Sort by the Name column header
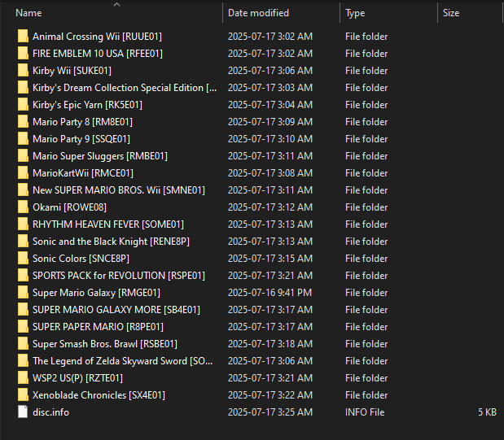 [x=28, y=13]
